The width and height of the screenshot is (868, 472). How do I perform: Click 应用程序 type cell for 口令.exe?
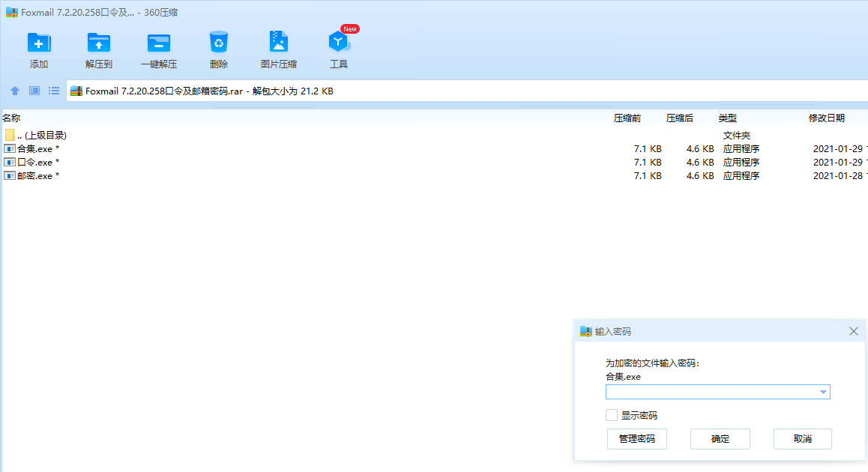pyautogui.click(x=741, y=162)
